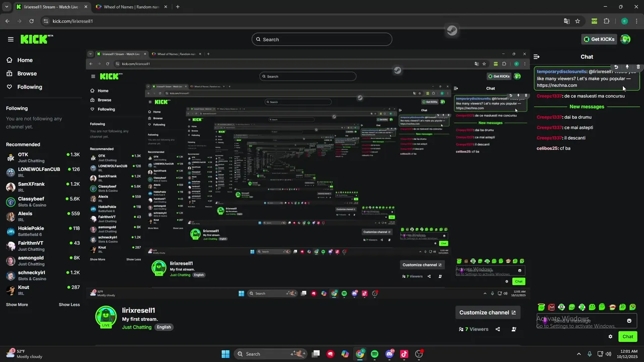
Task: Open chat settings gear
Action: (610, 337)
